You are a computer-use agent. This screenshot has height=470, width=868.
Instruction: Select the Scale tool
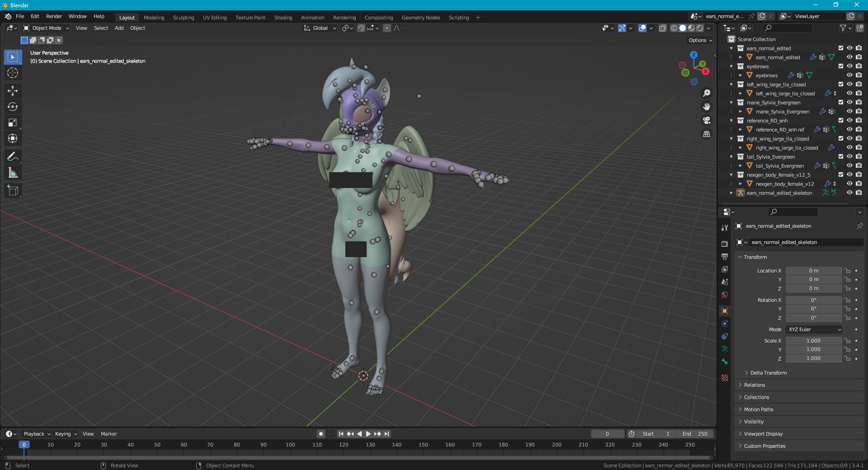(13, 122)
